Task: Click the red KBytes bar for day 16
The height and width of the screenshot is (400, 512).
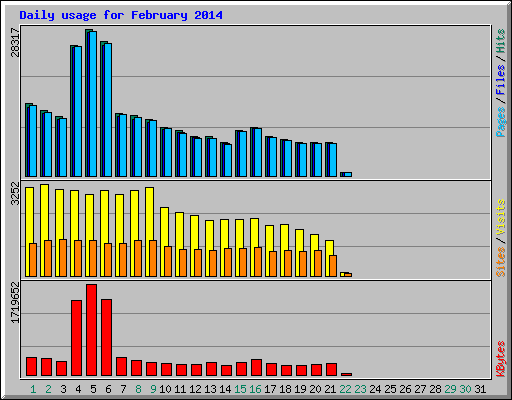Action: click(257, 367)
